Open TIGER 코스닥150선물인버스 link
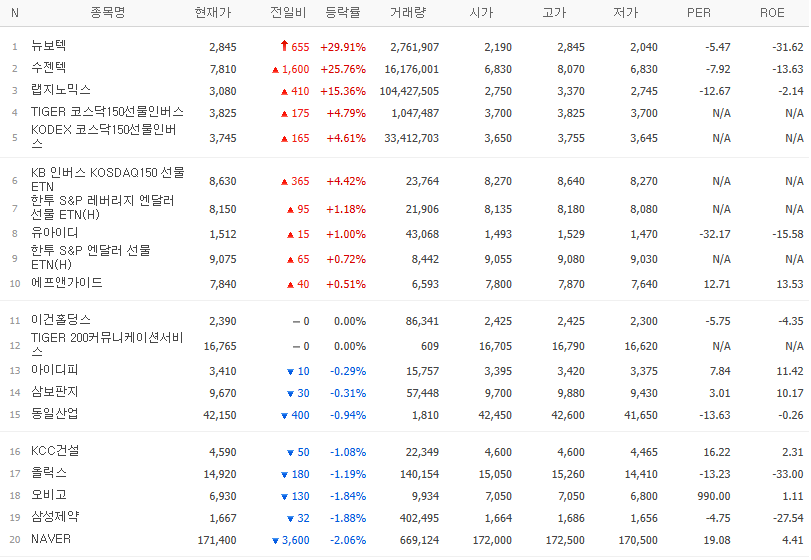The width and height of the screenshot is (811, 560). click(107, 112)
